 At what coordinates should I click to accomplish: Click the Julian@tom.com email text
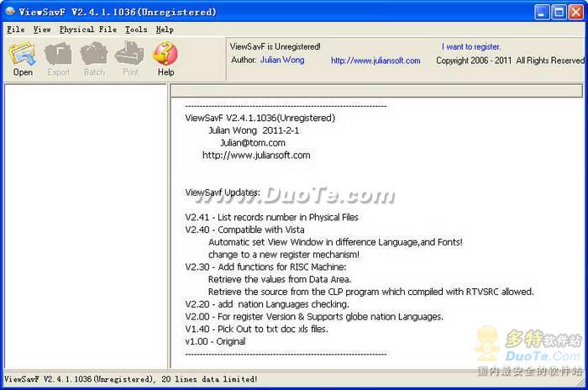[253, 143]
